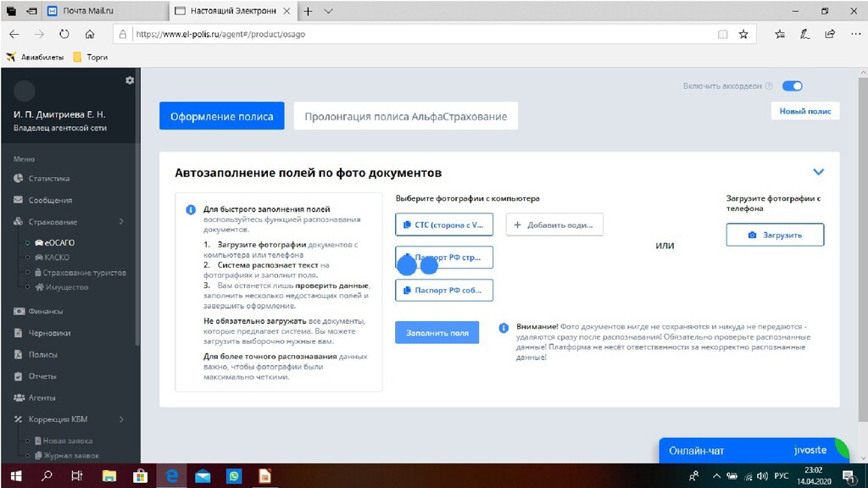Click the browser home icon

(x=90, y=34)
